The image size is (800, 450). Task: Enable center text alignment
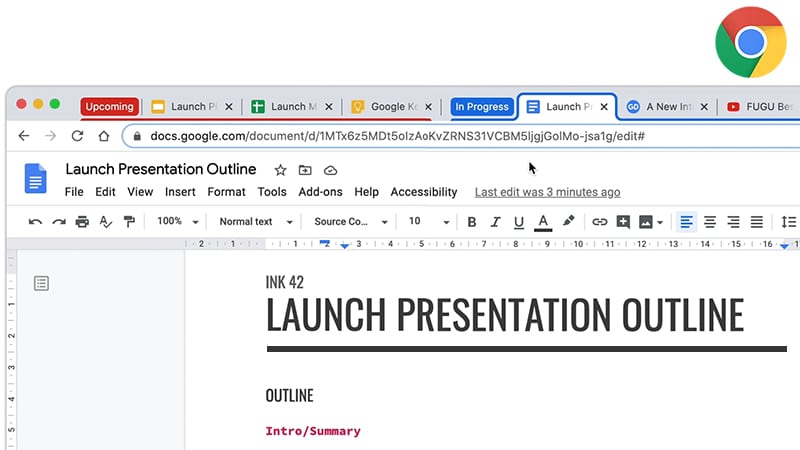pyautogui.click(x=710, y=222)
